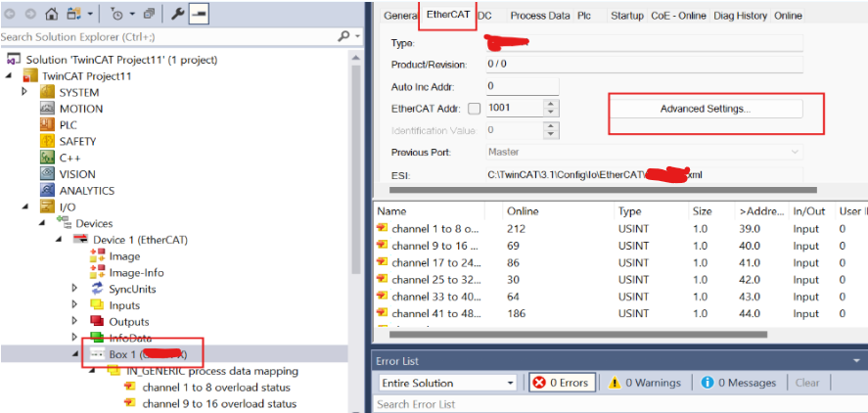Image resolution: width=868 pixels, height=413 pixels.
Task: Switch to the Process Data tab
Action: click(x=539, y=16)
